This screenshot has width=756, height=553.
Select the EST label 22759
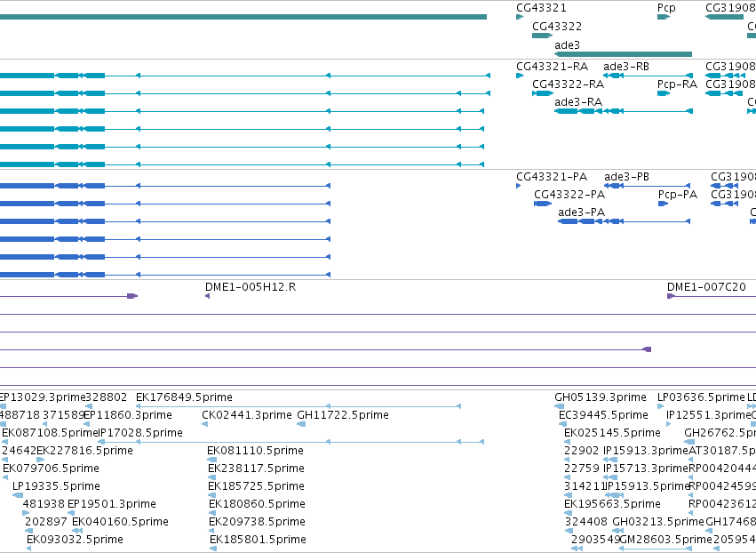pyautogui.click(x=582, y=469)
